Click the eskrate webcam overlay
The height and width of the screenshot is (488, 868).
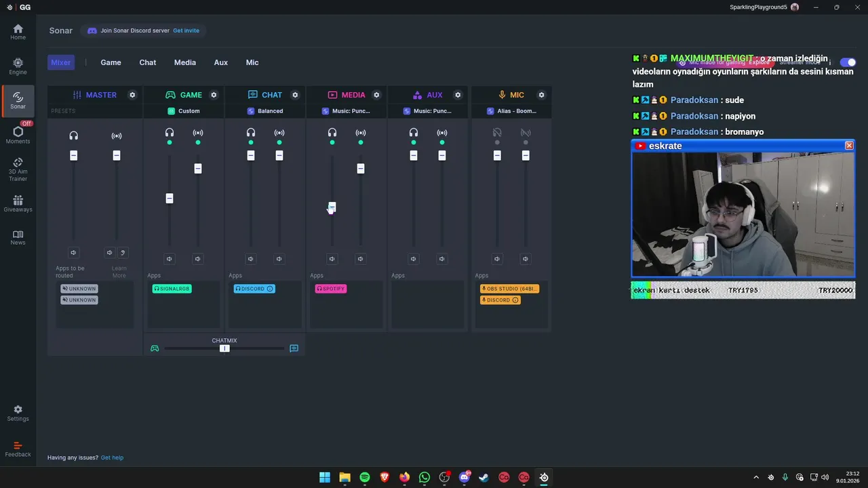point(743,209)
